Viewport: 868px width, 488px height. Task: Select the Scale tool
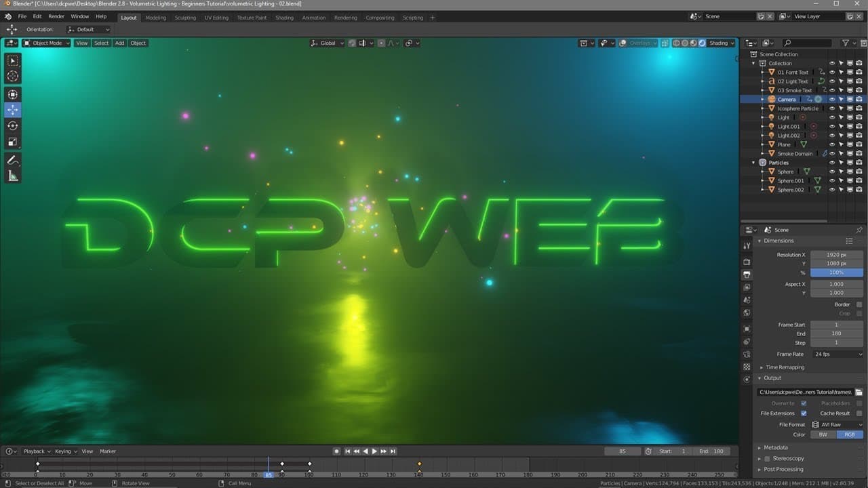pos(13,142)
